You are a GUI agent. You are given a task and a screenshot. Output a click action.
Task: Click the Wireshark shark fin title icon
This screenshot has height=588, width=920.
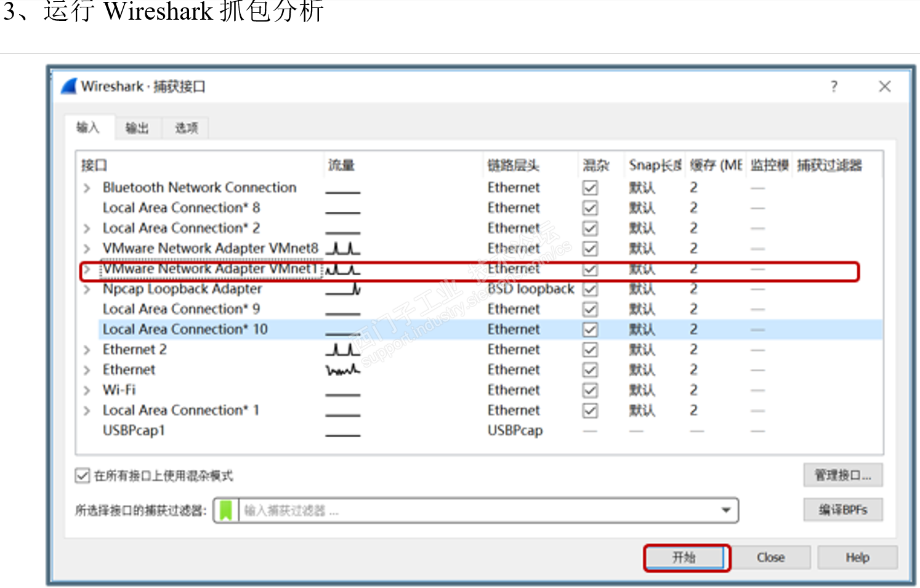point(69,86)
